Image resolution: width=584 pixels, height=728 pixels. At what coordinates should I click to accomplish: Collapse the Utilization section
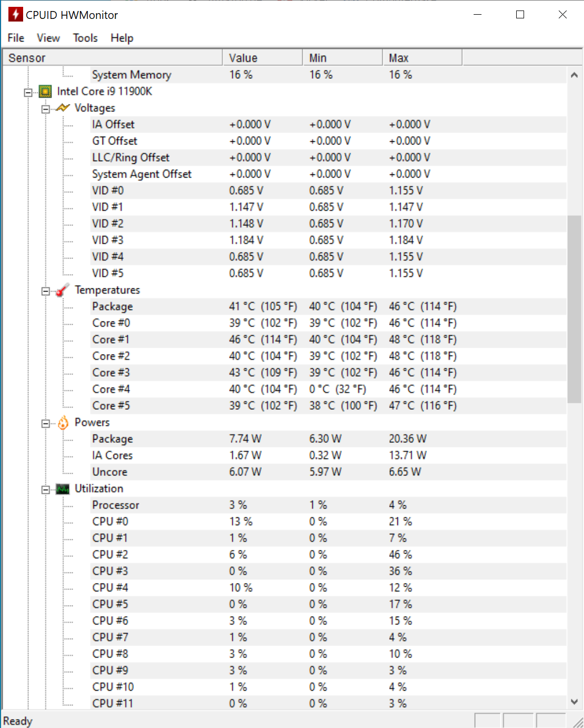(x=46, y=490)
